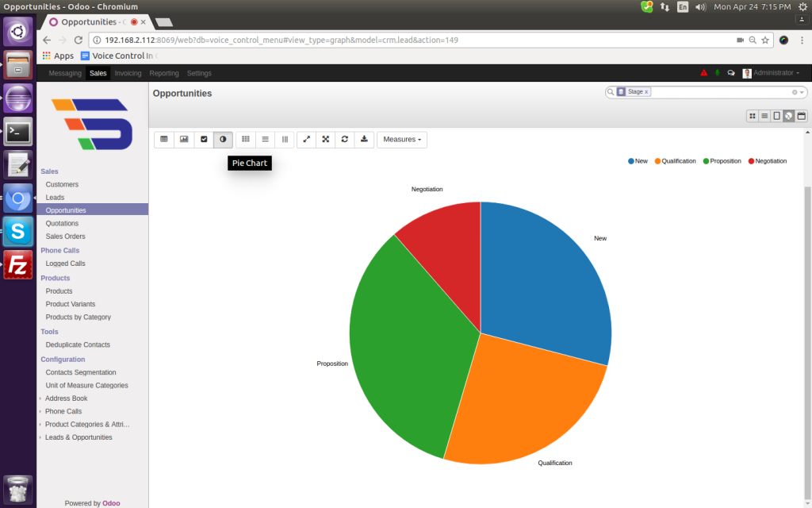Expand the Address Book menu section

[66, 398]
